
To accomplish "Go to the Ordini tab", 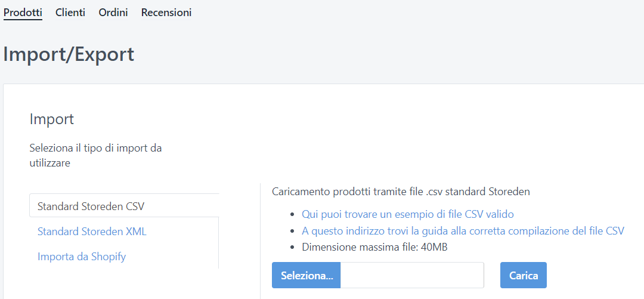I will (x=113, y=12).
